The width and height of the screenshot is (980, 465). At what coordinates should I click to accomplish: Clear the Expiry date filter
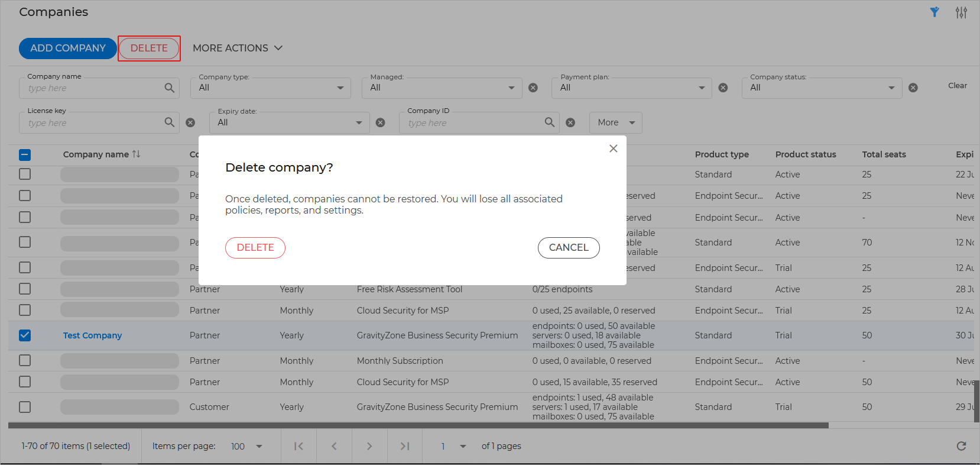pos(381,122)
